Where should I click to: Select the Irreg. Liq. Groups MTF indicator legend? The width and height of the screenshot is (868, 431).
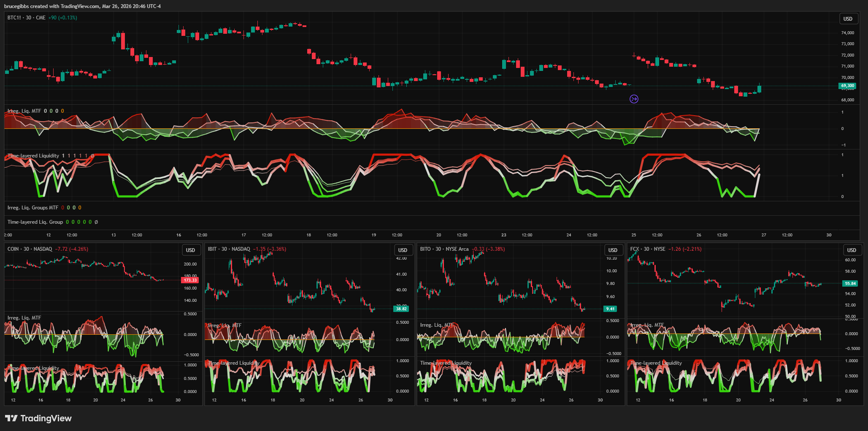coord(33,208)
